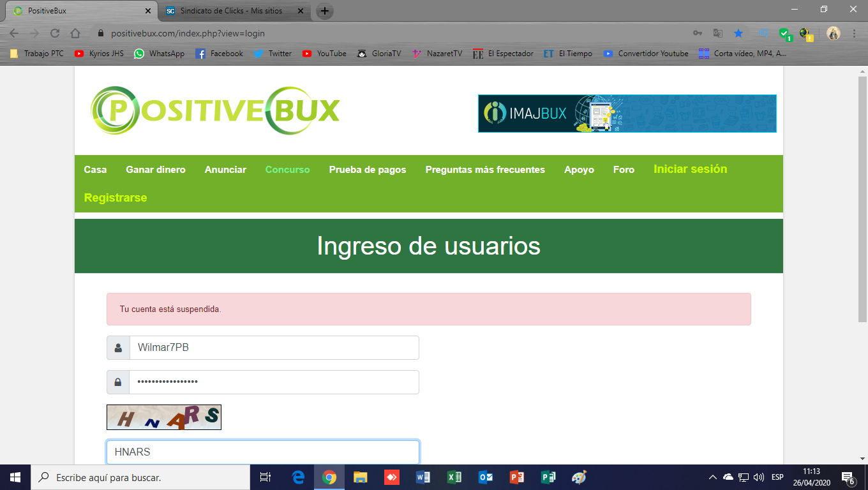This screenshot has width=868, height=490.
Task: Click Iniciar sesión link
Action: click(691, 169)
